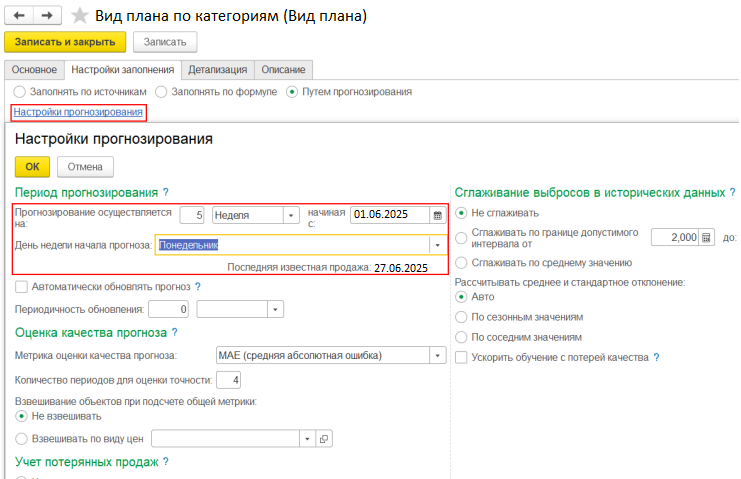This screenshot has width=741, height=479.
Task: Open calendar picker for start date
Action: coord(437,215)
